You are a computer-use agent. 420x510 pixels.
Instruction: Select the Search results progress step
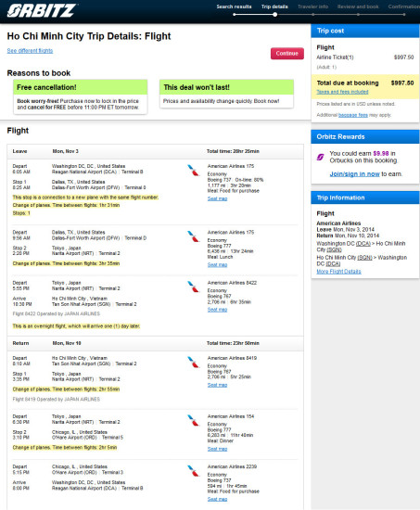(234, 6)
